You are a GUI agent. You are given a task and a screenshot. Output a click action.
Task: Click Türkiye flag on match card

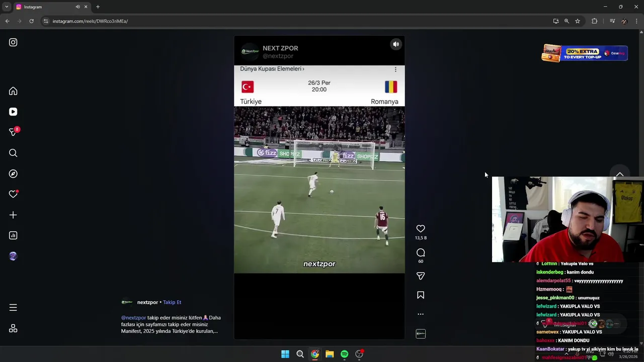(x=248, y=87)
